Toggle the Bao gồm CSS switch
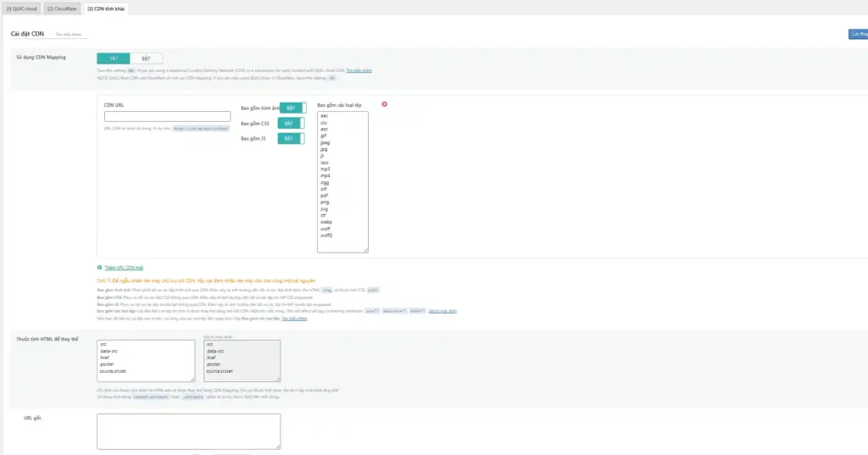This screenshot has width=868, height=455. [291, 124]
